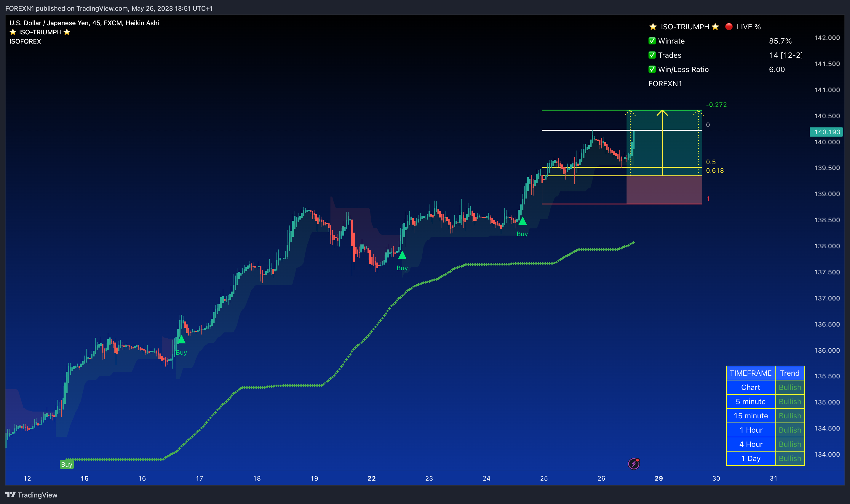The height and width of the screenshot is (504, 850).
Task: Click the green Buy label box near May 15
Action: click(x=67, y=464)
